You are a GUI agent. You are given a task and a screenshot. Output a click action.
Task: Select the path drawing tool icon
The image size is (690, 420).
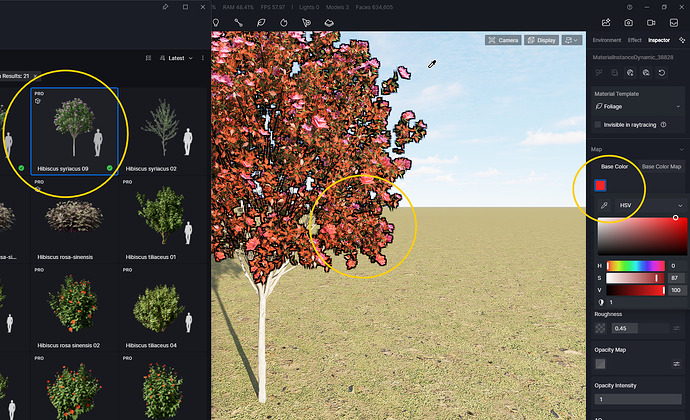click(x=238, y=22)
